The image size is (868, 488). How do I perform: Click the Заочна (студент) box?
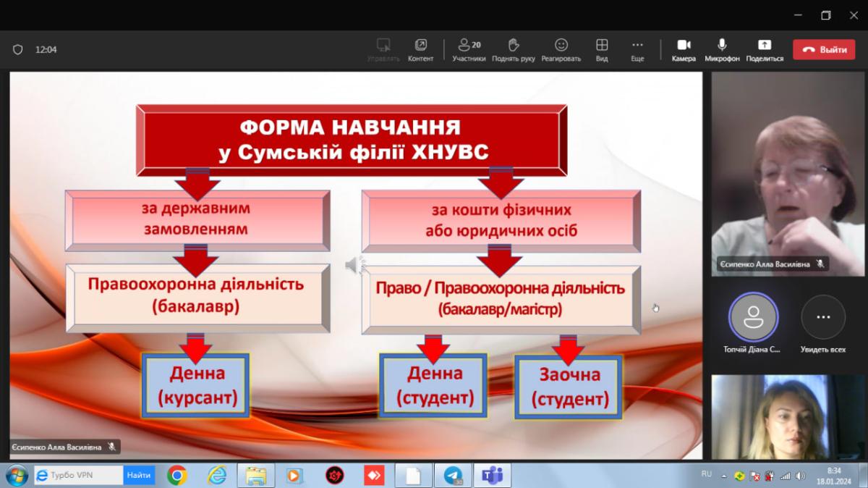(569, 387)
